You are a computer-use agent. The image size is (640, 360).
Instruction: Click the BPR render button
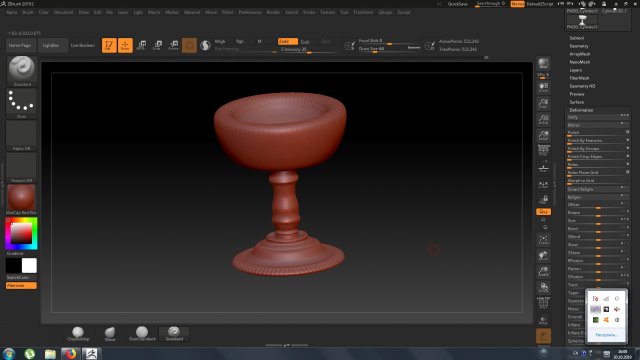coord(543,63)
